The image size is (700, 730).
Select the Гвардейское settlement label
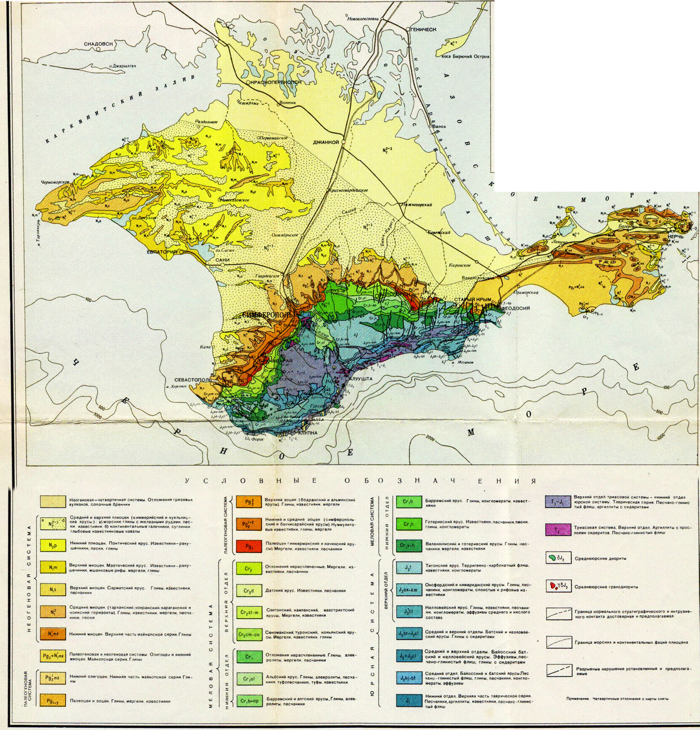tap(267, 276)
